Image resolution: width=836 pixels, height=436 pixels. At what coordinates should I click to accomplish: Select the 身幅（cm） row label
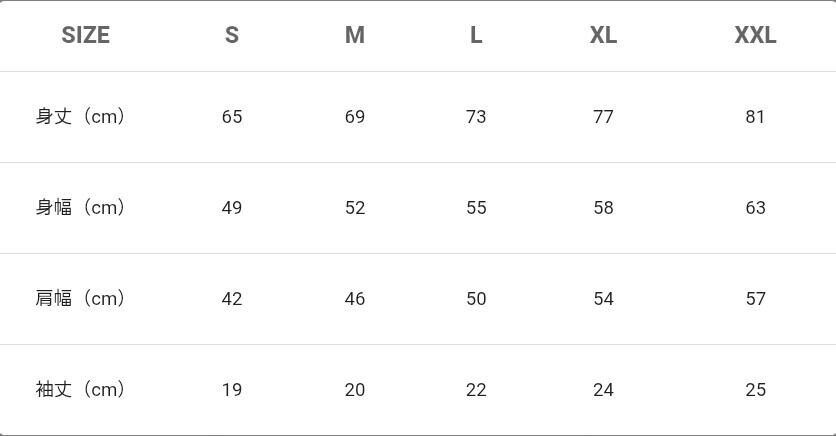pyautogui.click(x=81, y=208)
